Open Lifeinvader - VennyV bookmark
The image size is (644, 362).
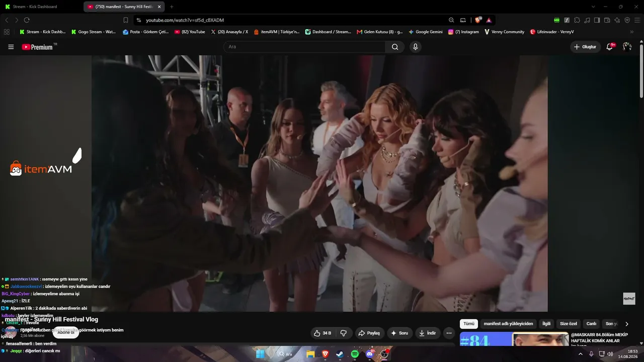point(552,32)
